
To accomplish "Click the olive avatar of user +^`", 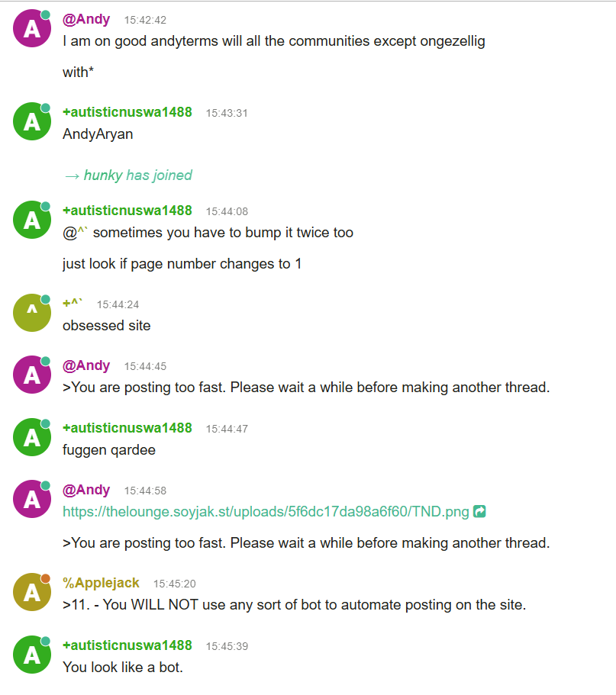I will pos(32,313).
